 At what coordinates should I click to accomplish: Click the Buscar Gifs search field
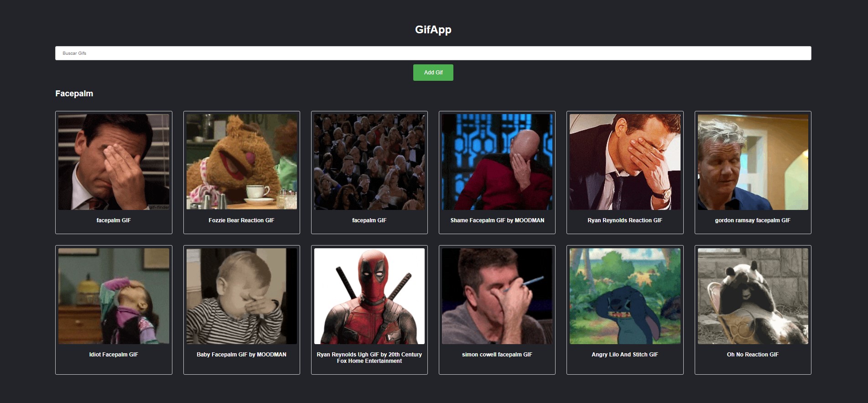pos(433,53)
